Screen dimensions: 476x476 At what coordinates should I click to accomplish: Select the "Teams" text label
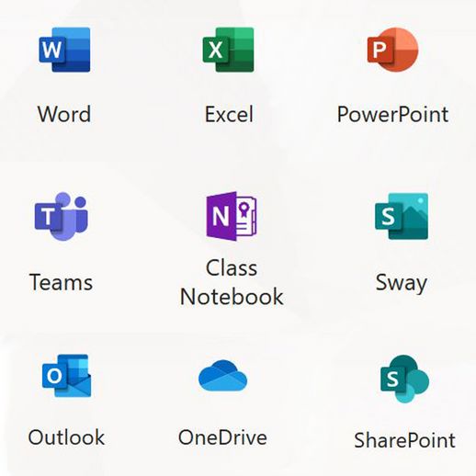61,282
